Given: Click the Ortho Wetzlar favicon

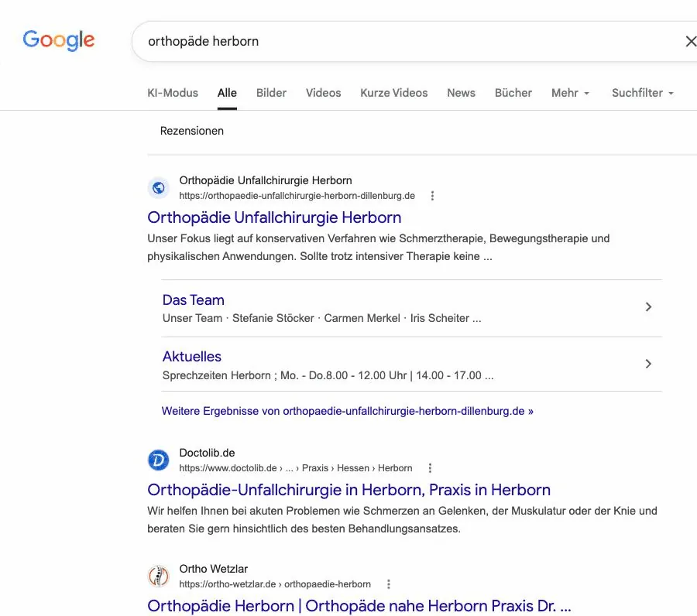Looking at the screenshot, I should [x=158, y=576].
